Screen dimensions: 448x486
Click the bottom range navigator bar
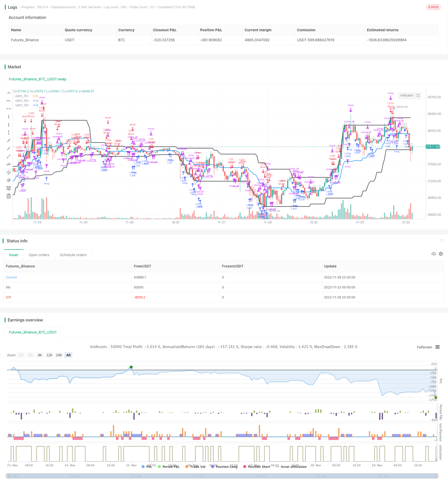click(x=222, y=476)
